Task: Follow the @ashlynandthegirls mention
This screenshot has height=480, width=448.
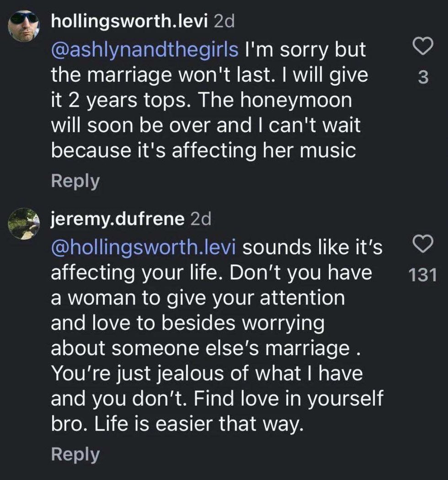Action: click(144, 49)
